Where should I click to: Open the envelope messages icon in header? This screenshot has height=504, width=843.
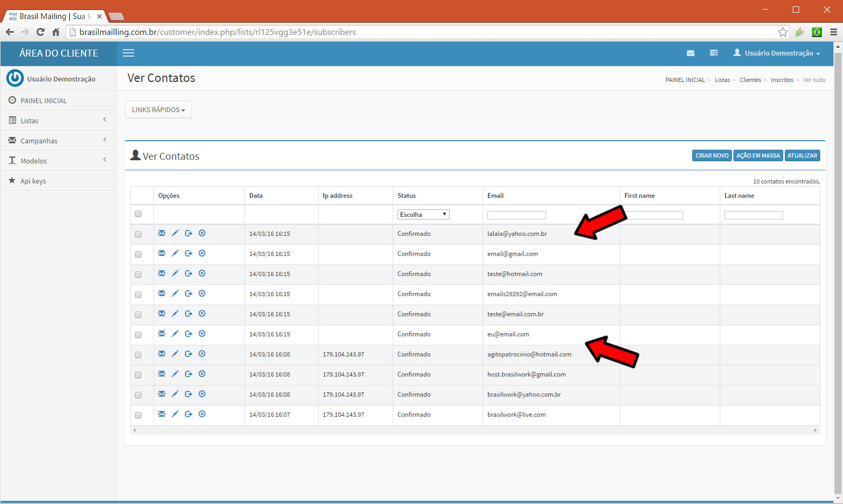pos(691,53)
